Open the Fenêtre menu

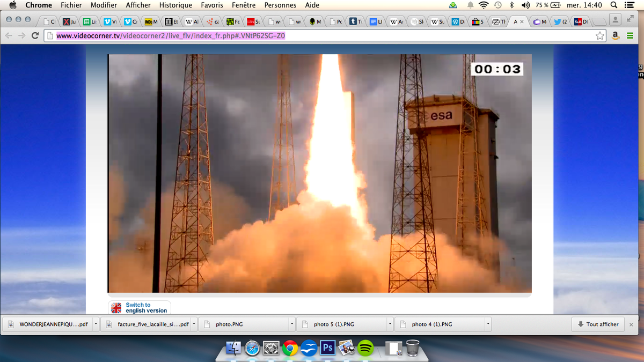pyautogui.click(x=244, y=5)
